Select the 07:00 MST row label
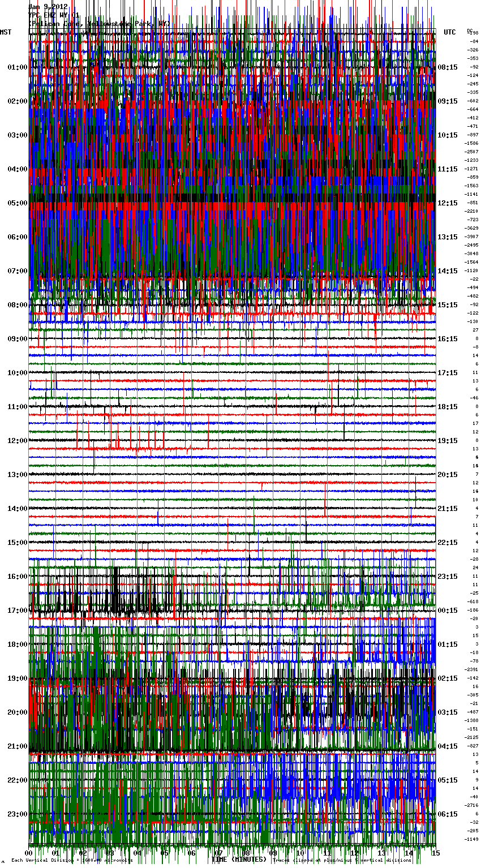 17,271
